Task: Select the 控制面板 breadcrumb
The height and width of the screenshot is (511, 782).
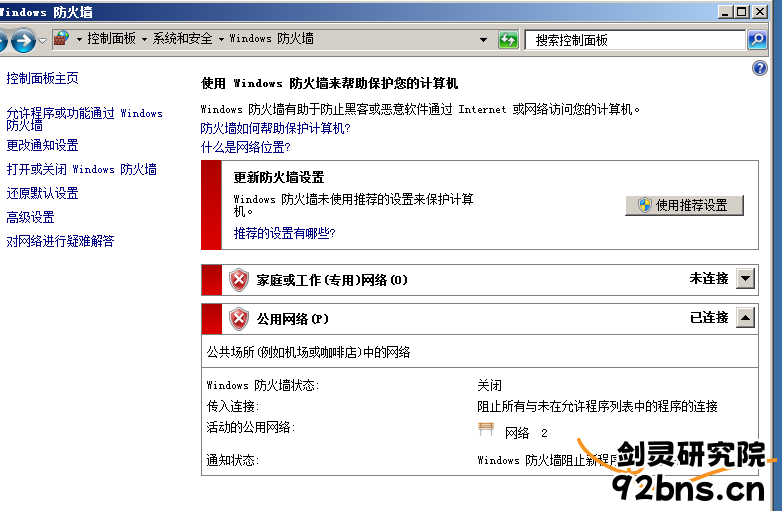Action: click(x=111, y=38)
